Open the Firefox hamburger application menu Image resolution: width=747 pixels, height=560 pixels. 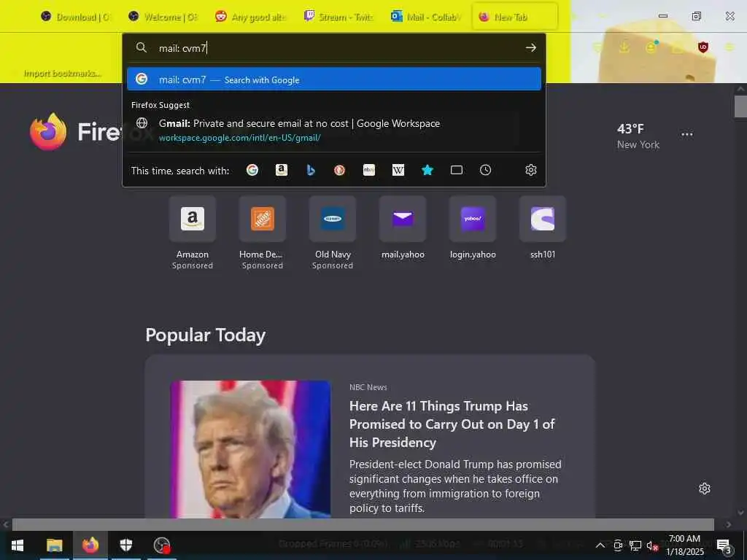tap(729, 47)
